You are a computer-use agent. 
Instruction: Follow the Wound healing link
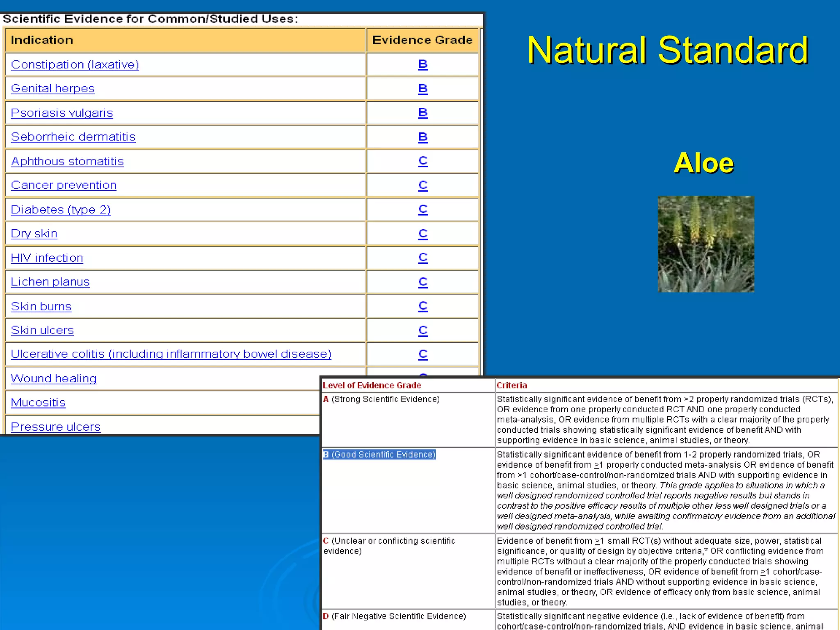[54, 379]
